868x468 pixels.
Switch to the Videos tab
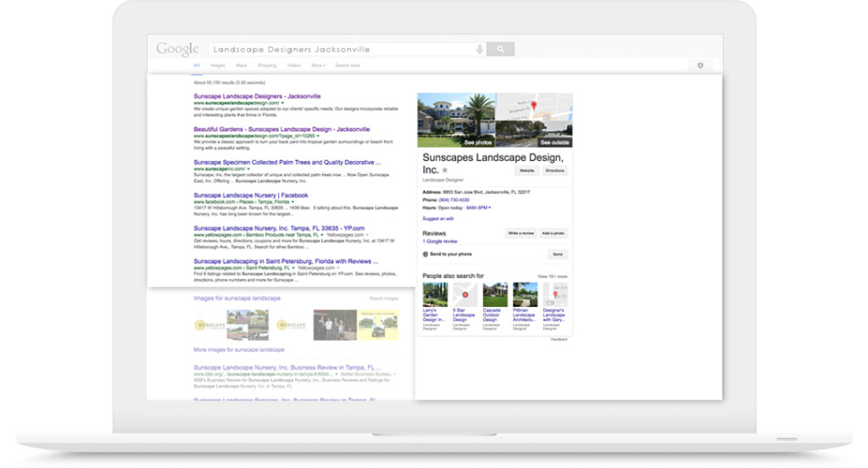pos(294,65)
